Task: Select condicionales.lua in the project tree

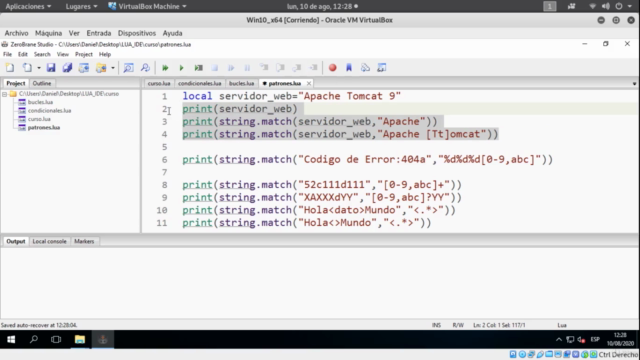Action: [49, 111]
